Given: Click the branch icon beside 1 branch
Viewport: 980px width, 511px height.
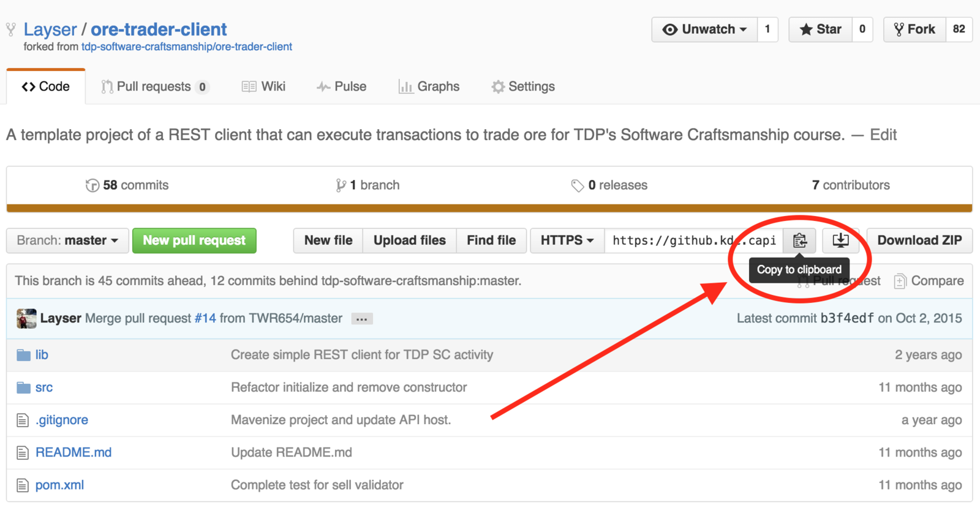Looking at the screenshot, I should pyautogui.click(x=341, y=185).
